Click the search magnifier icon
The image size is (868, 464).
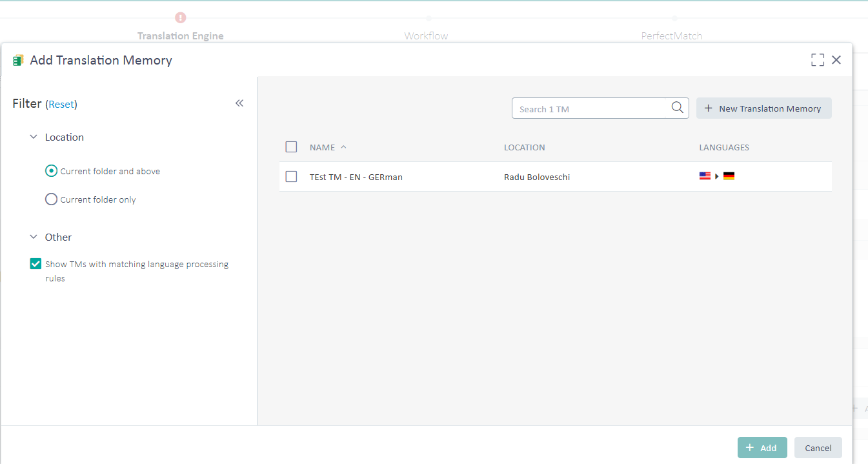[677, 107]
